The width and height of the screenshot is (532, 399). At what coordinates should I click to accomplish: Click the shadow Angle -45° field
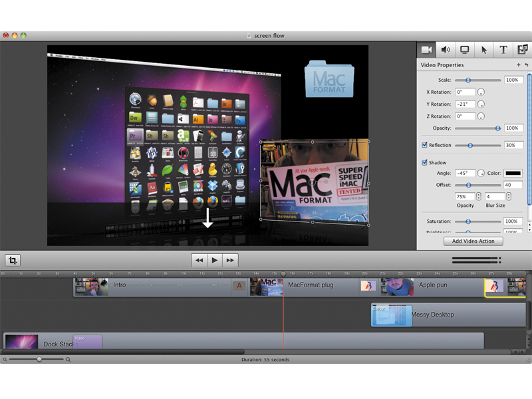pos(465,173)
